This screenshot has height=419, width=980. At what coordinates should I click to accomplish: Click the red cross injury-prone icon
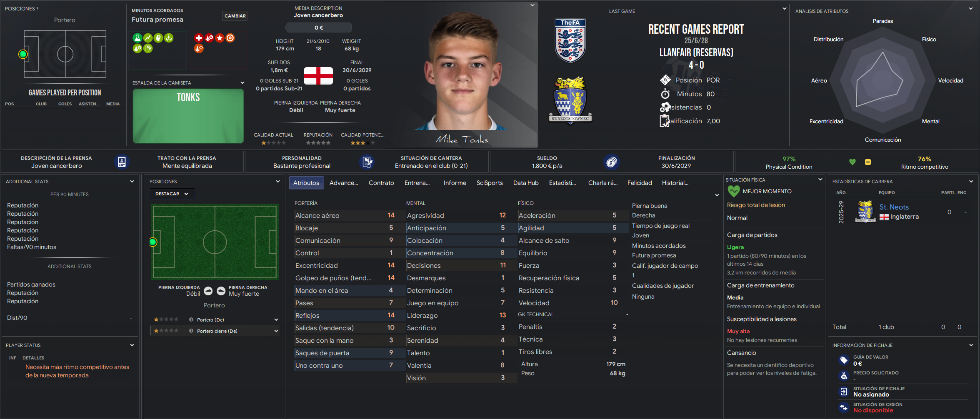(199, 38)
